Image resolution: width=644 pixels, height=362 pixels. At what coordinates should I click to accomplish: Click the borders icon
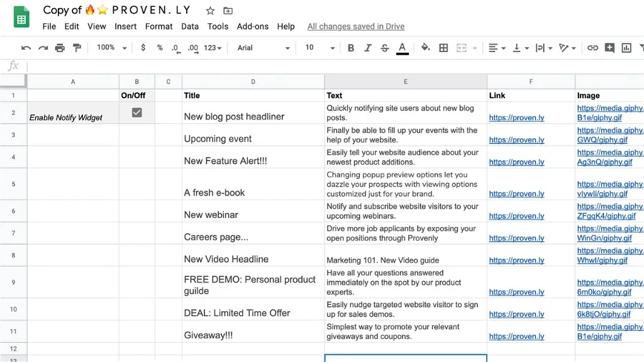[443, 48]
